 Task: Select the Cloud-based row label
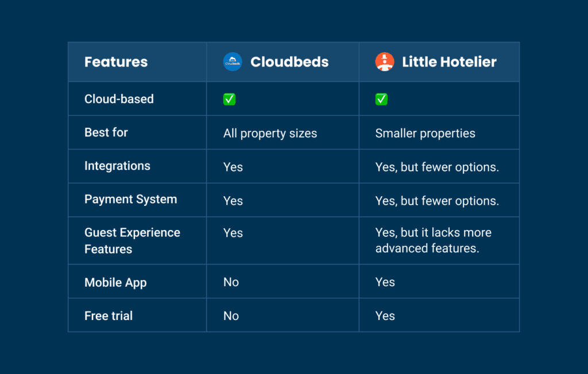tap(119, 99)
